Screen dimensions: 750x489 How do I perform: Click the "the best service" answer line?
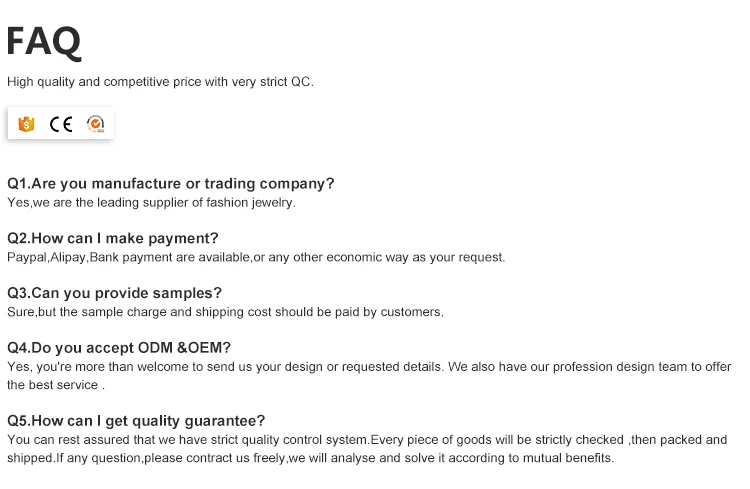pos(56,385)
